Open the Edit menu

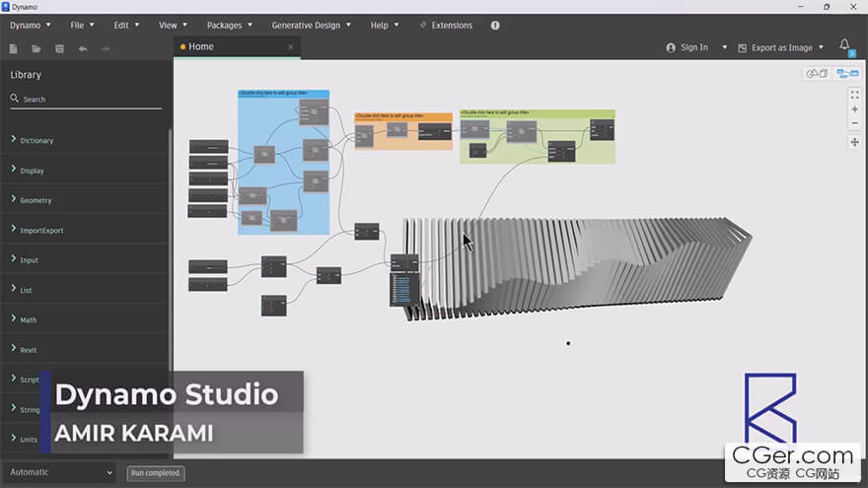click(126, 26)
